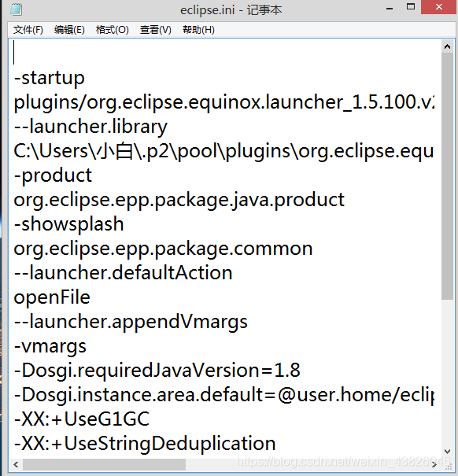Open the 文件(F) menu
Screen dimensions: 458x476
28,30
